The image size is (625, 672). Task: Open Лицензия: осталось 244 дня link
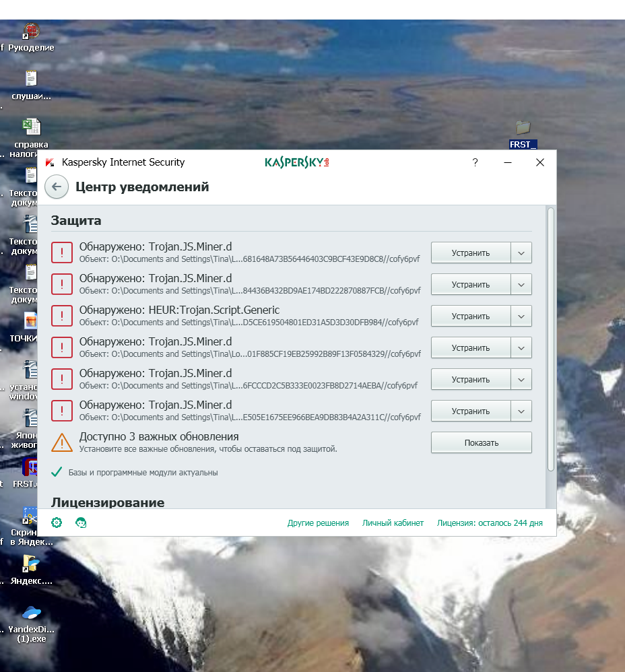pos(490,523)
